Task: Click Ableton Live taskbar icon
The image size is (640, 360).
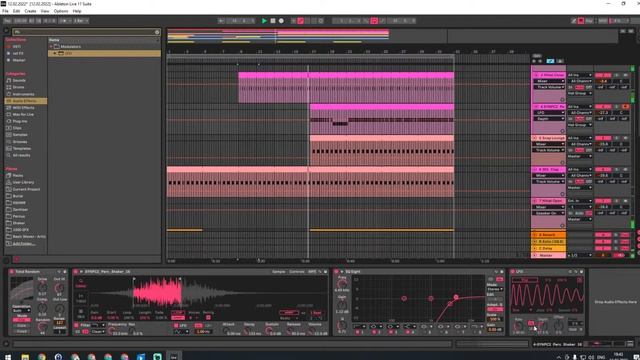Action: coord(173,356)
